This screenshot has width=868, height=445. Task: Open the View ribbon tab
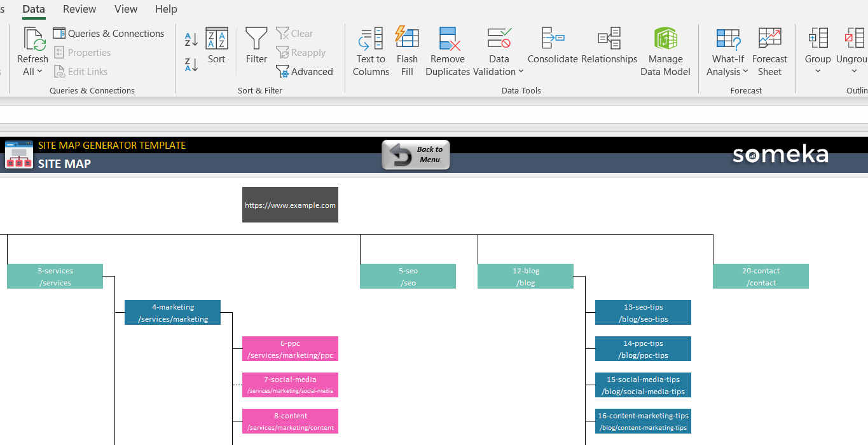pos(126,9)
